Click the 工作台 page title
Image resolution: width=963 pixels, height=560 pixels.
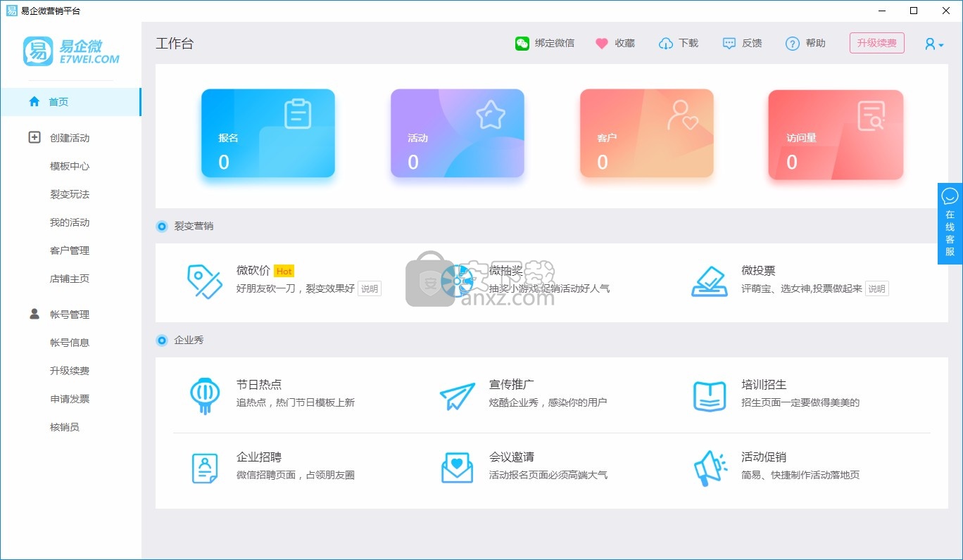175,44
